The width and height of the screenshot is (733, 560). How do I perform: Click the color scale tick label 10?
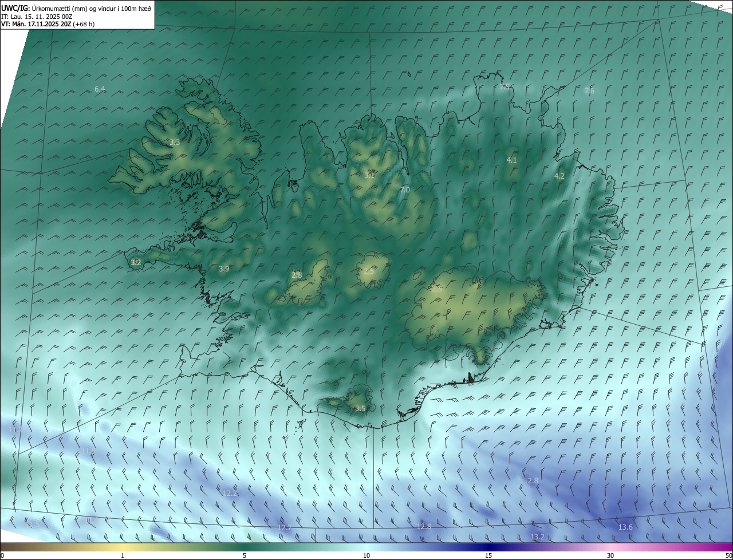(x=366, y=555)
